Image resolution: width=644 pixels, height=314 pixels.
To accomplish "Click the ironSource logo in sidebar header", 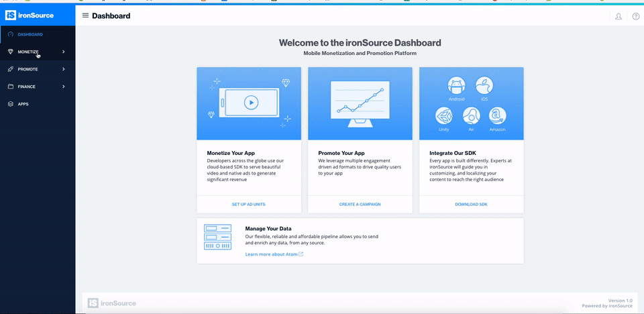I will [29, 15].
